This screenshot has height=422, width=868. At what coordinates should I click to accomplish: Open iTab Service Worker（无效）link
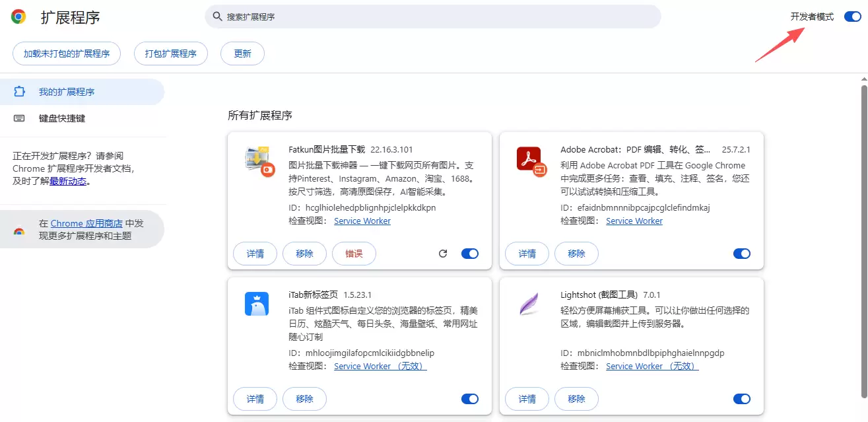[380, 367]
